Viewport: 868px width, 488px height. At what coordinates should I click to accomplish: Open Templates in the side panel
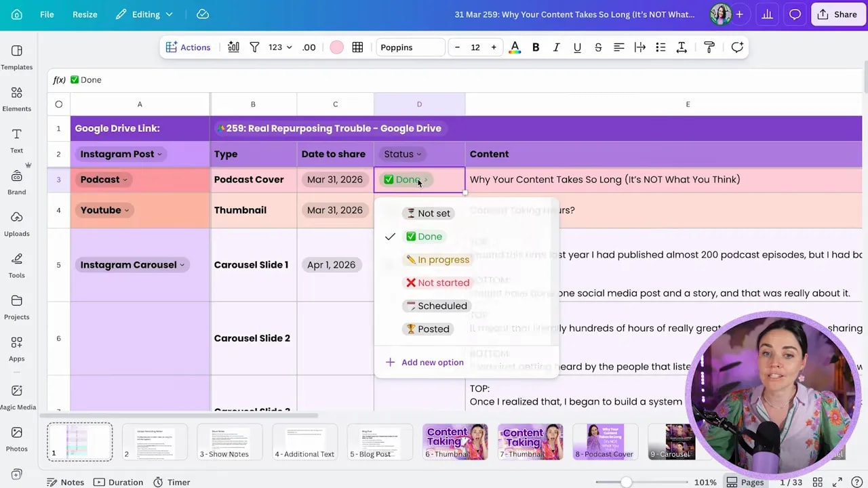pos(17,58)
